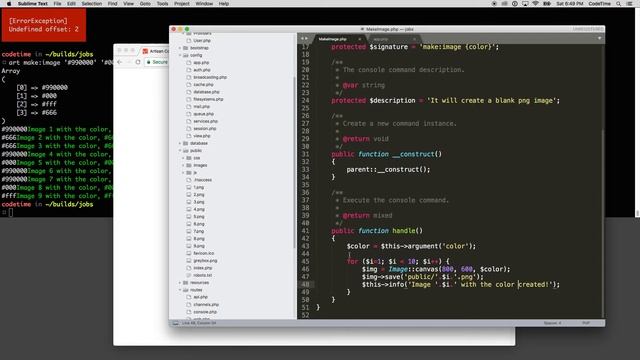The width and height of the screenshot is (640, 360).
Task: Click the Wi-Fi status icon
Action: coord(536,4)
